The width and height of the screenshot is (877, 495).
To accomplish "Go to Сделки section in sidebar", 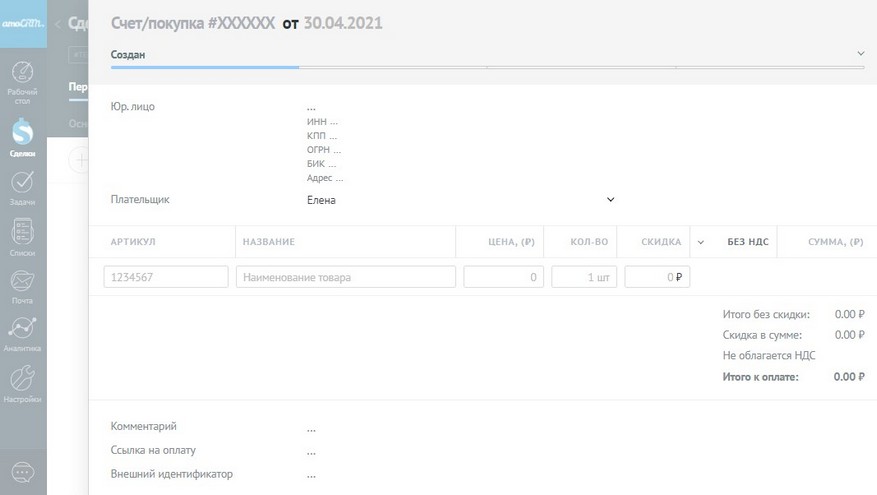I will pyautogui.click(x=22, y=136).
